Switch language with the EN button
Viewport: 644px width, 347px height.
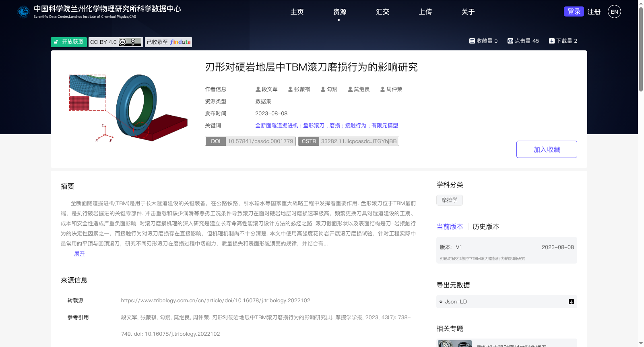pyautogui.click(x=614, y=12)
